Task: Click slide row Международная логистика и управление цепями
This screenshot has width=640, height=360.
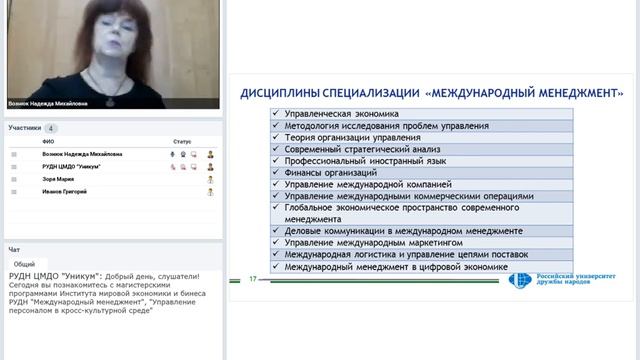Action: coord(422,255)
